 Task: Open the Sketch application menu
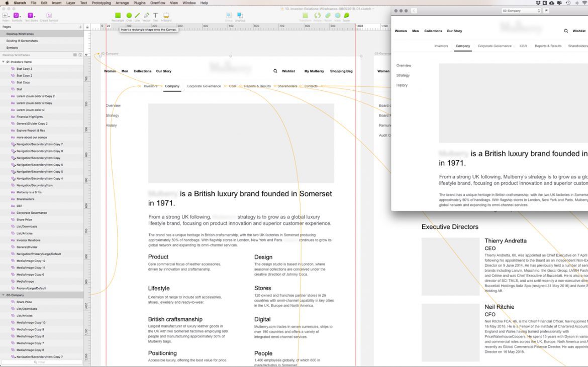coord(20,3)
